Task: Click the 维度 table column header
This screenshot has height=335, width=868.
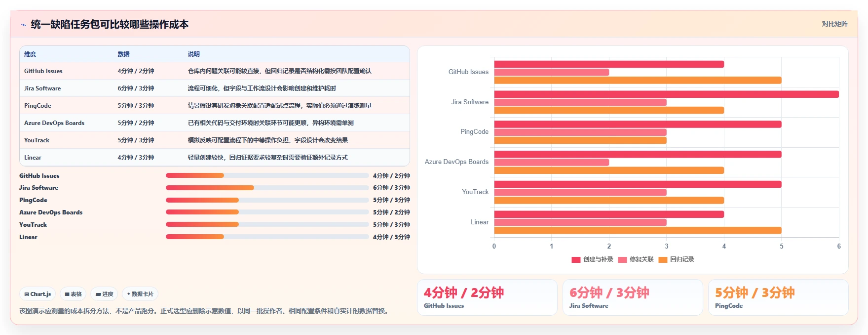Action: 30,54
